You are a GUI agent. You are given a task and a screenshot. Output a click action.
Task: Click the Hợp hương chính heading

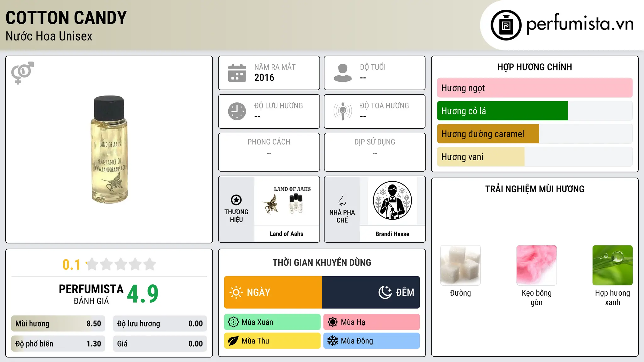(x=535, y=67)
